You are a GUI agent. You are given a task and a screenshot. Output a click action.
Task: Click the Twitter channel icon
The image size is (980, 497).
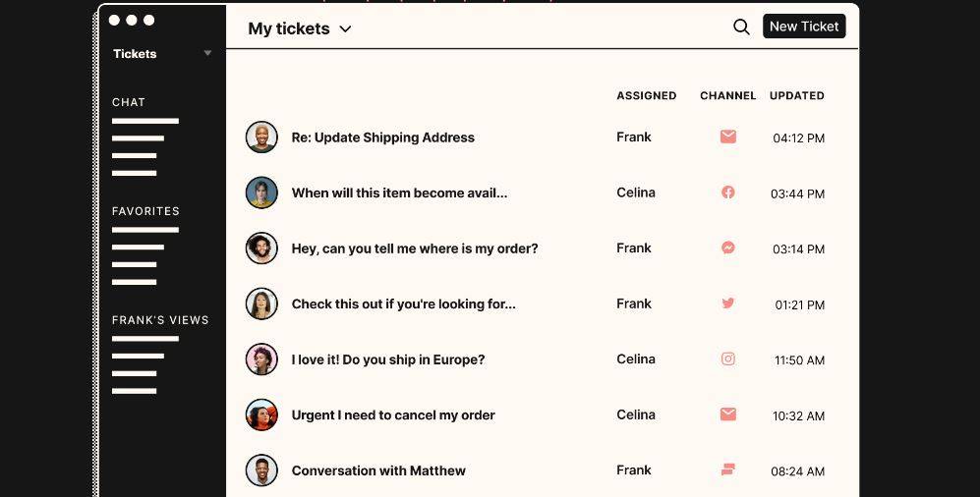click(x=728, y=304)
